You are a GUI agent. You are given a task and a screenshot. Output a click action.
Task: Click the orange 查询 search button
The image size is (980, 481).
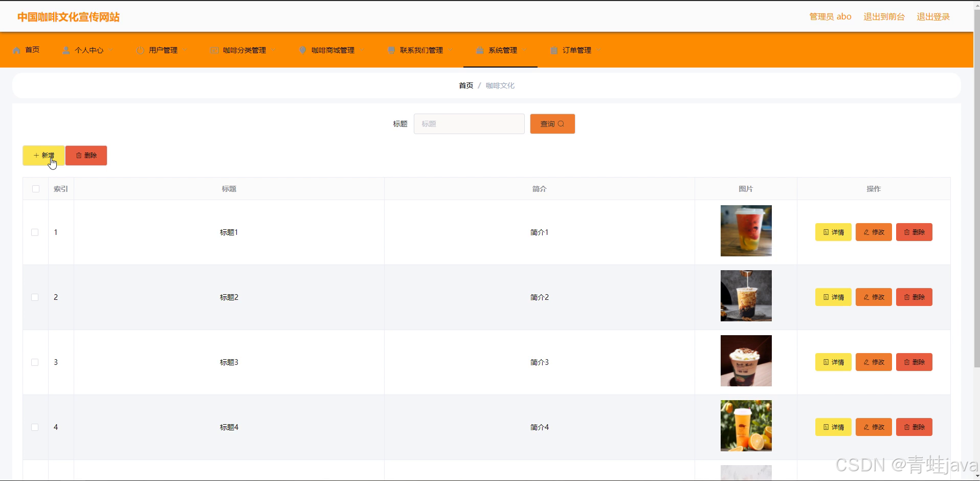tap(552, 124)
